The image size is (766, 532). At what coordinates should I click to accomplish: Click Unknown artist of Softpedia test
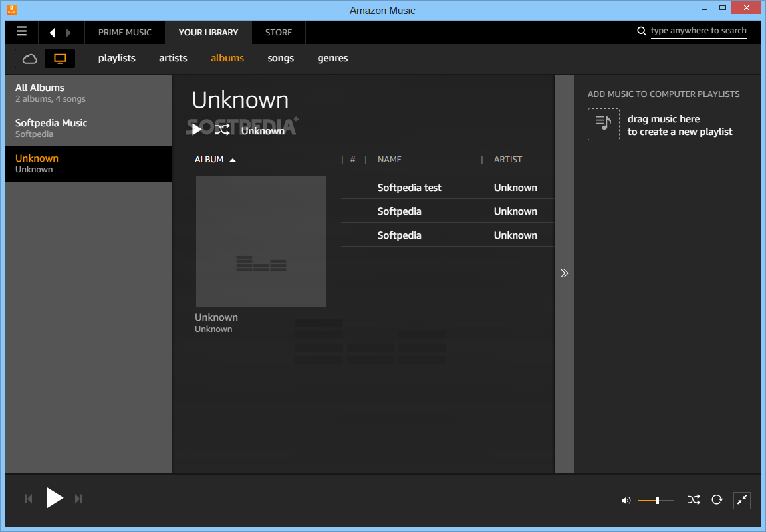tap(515, 188)
